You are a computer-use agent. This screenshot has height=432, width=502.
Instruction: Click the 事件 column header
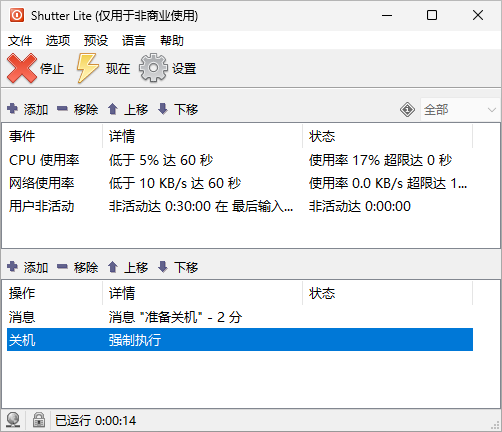pyautogui.click(x=52, y=136)
